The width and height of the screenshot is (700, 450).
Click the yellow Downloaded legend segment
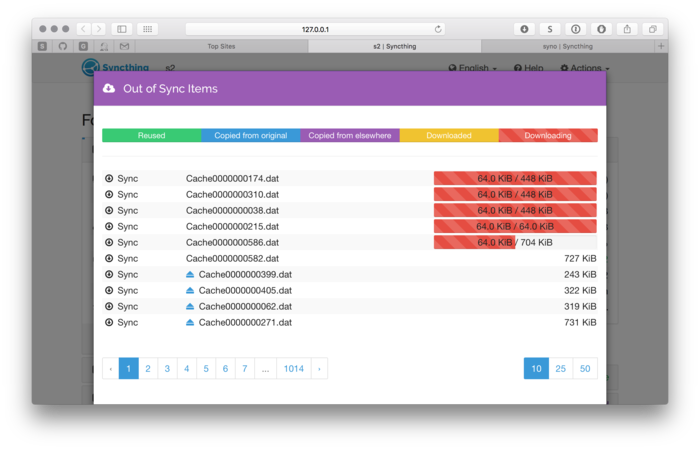coord(449,135)
